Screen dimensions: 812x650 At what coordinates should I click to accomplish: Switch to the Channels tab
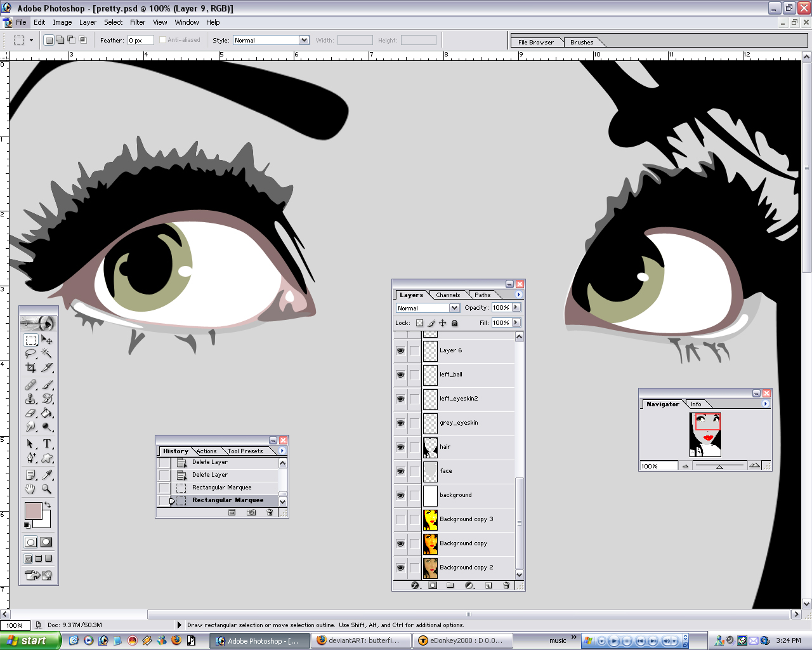(x=448, y=295)
